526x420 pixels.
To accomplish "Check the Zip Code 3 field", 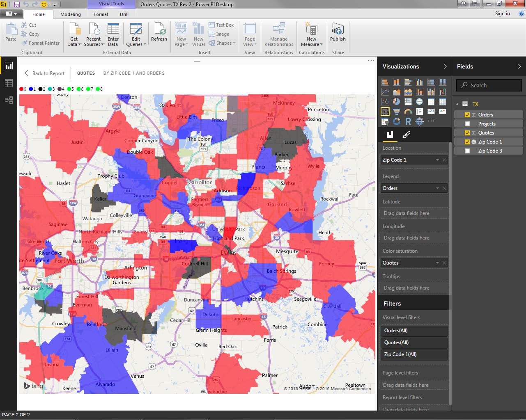I will tap(467, 151).
